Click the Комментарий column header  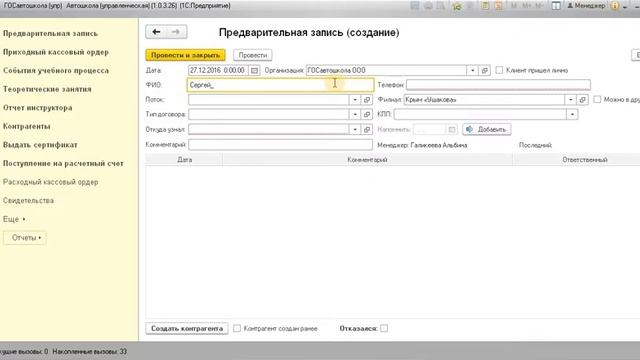367,160
